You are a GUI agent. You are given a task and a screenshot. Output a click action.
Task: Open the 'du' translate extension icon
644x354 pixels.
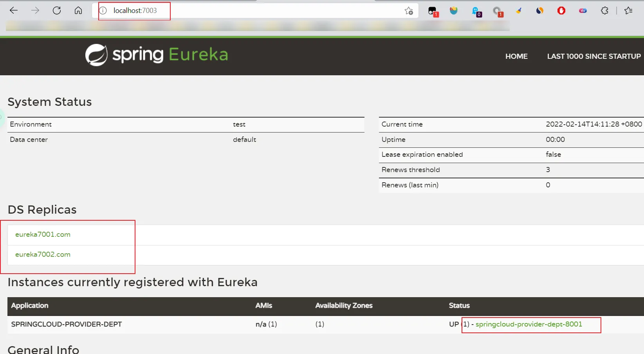pos(583,11)
